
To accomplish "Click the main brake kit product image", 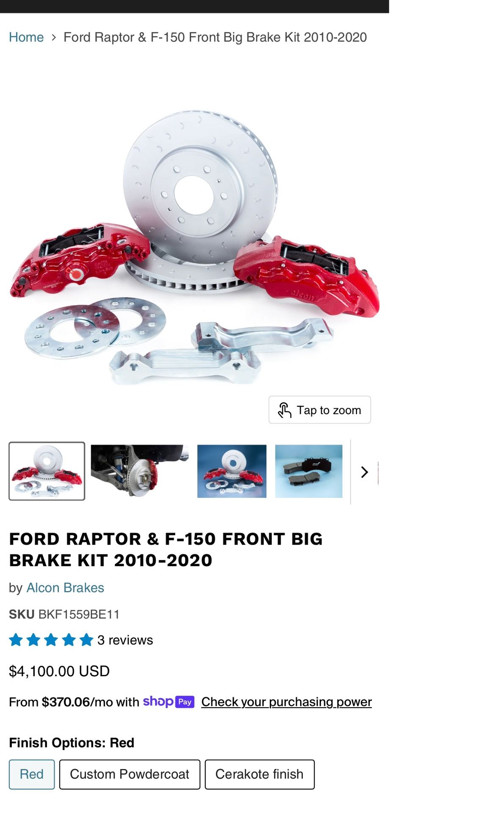I will point(194,248).
